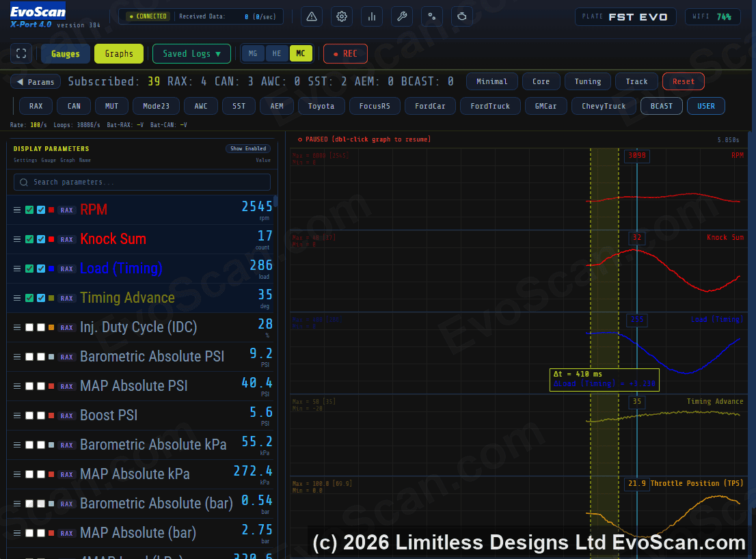Click the PLATE FST EVO badge
The width and height of the screenshot is (756, 559).
[625, 17]
